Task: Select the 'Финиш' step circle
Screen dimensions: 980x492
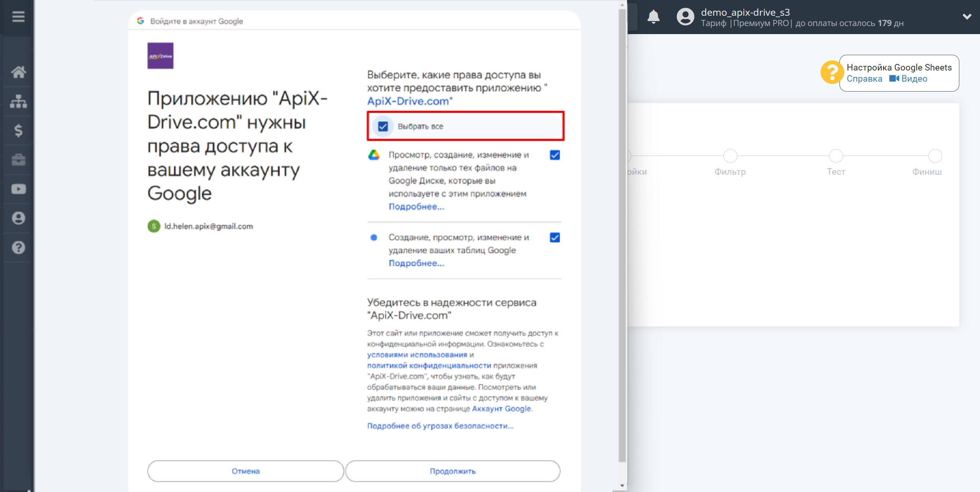Action: coord(935,156)
